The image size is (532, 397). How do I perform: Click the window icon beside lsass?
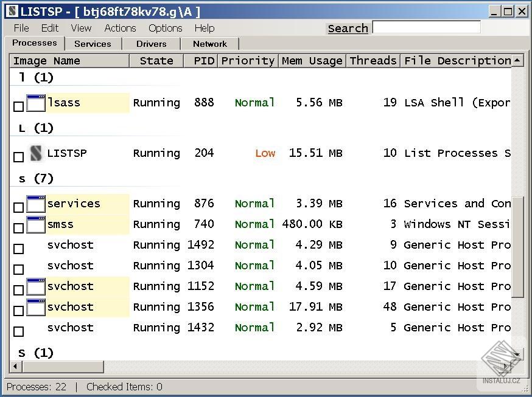click(x=36, y=103)
